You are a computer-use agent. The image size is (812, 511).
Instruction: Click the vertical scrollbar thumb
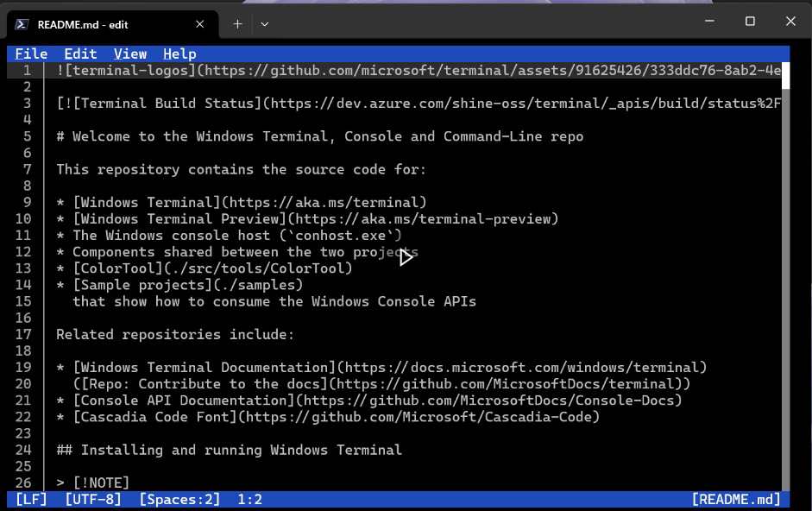(x=785, y=76)
